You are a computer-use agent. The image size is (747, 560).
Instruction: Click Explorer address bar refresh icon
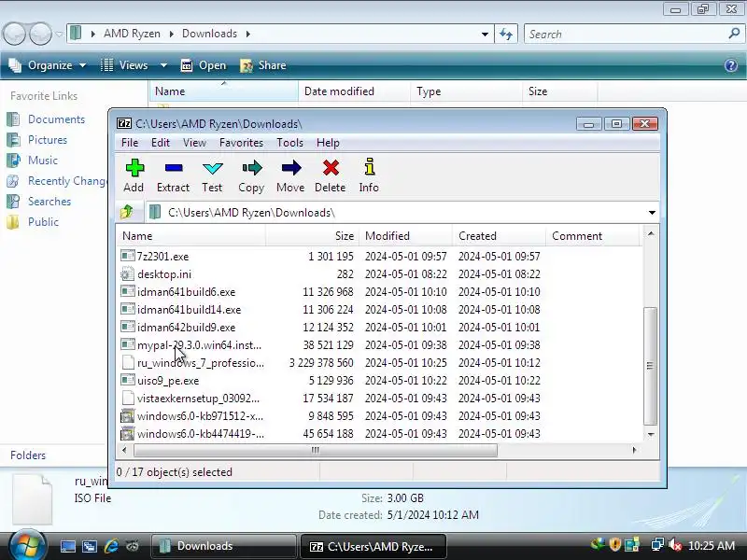506,34
